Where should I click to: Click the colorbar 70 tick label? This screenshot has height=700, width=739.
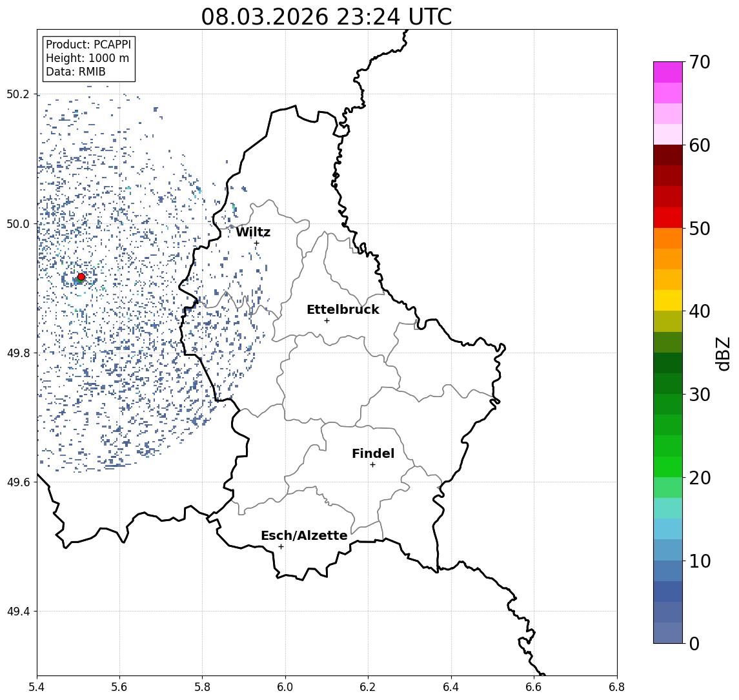point(700,62)
